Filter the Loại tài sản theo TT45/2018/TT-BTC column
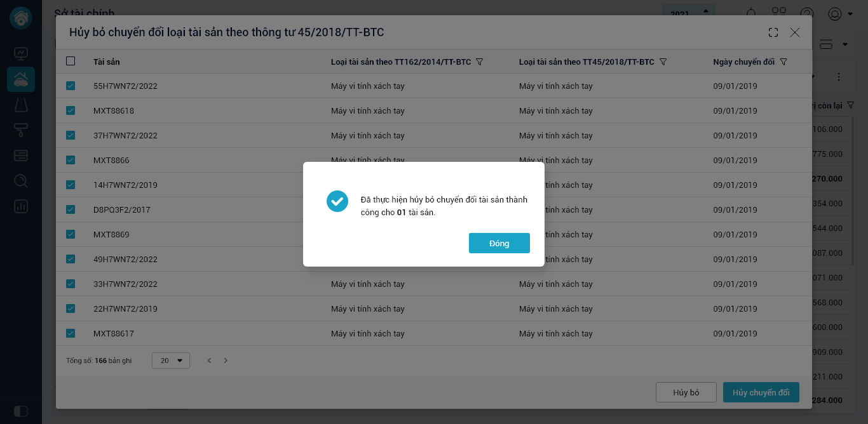Screen dimensions: 868x424 point(663,62)
